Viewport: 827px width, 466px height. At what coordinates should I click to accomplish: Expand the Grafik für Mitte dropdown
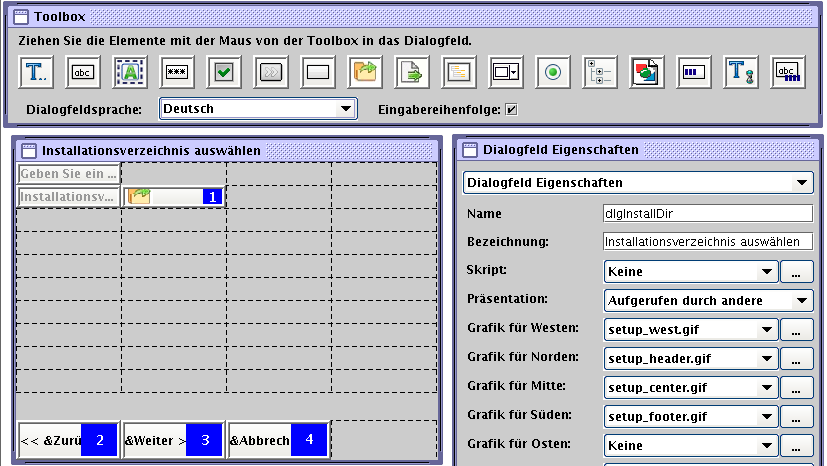(x=691, y=387)
